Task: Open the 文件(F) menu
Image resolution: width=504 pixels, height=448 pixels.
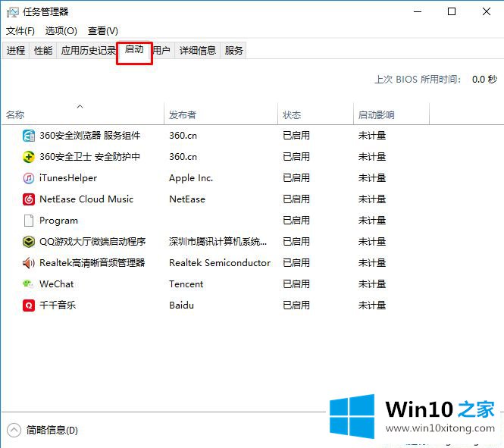Action: (20, 31)
